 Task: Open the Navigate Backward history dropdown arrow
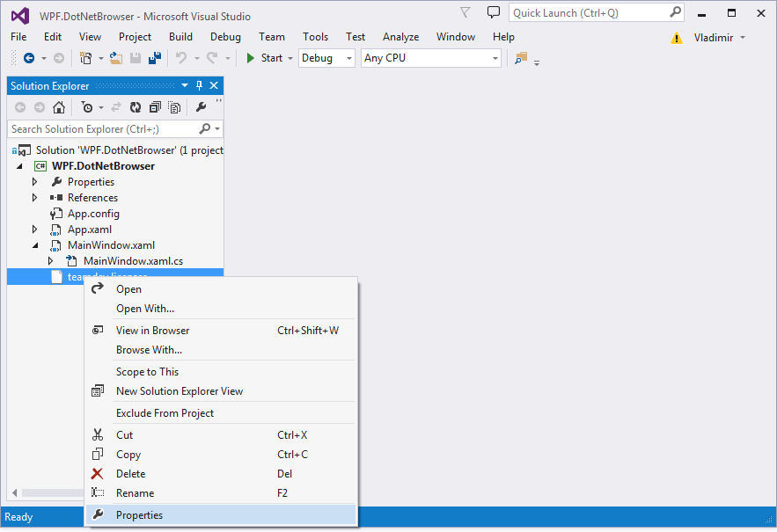click(44, 58)
